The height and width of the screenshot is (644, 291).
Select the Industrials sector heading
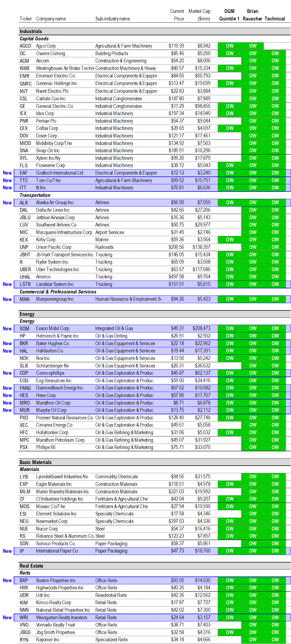[31, 31]
